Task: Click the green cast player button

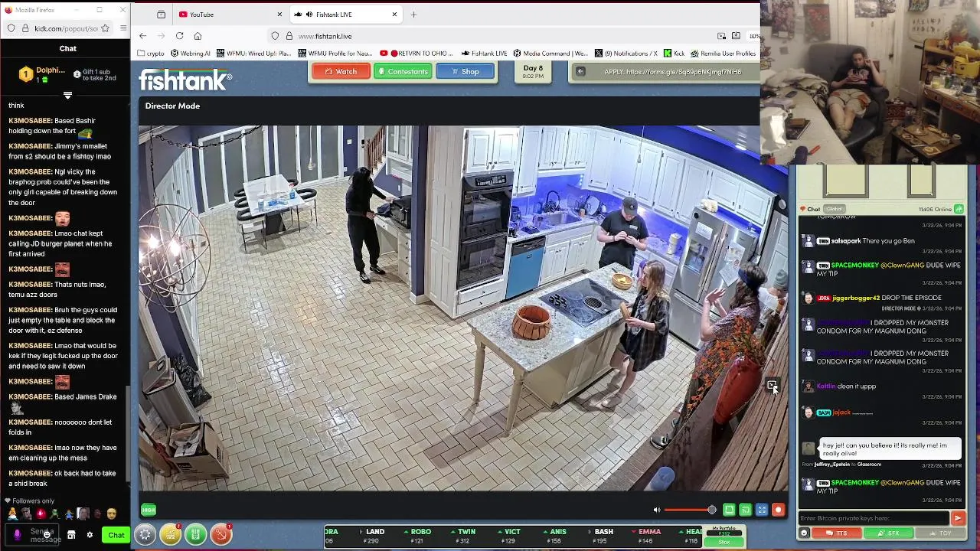Action: point(745,510)
